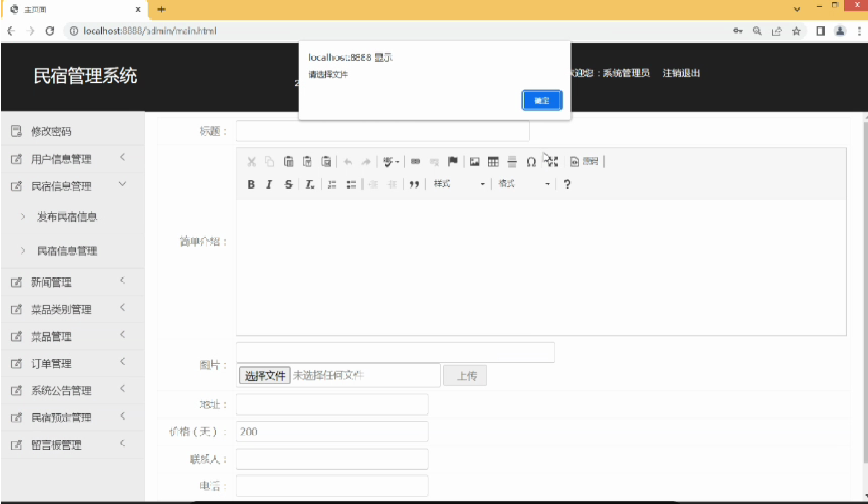Focus the 标题 title input field
868x504 pixels.
coord(383,131)
